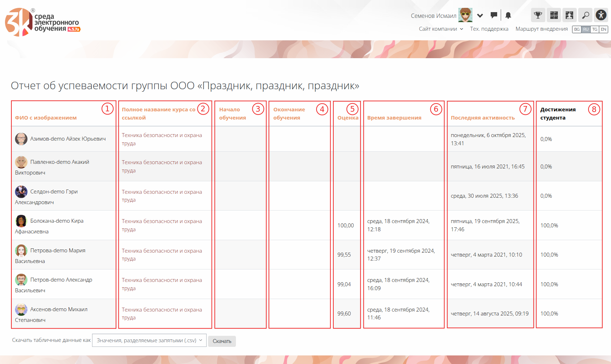
Task: Click the magnifying glass search icon
Action: [585, 15]
